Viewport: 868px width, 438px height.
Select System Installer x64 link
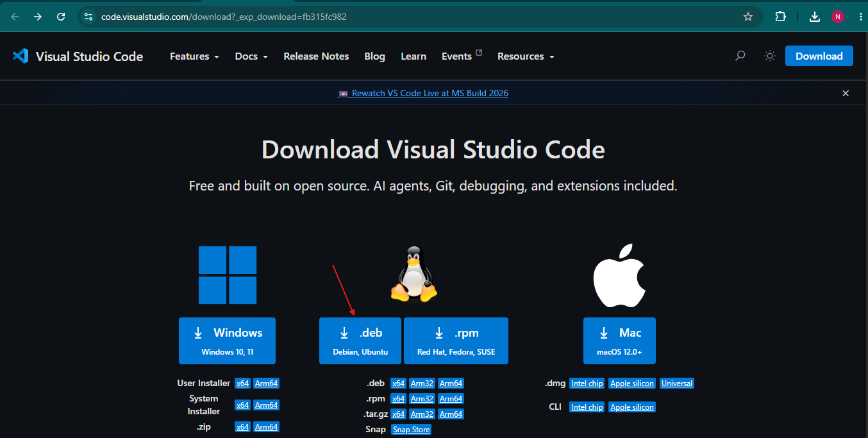[242, 405]
